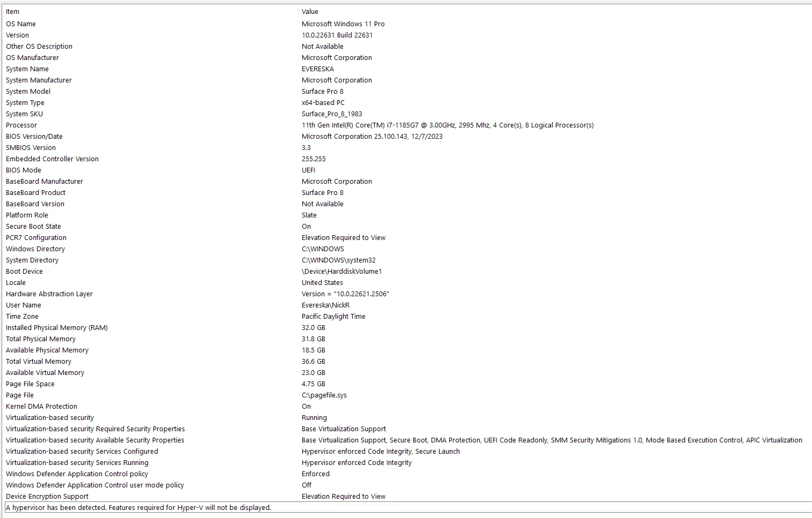Click the Surface_Pro_8_1983 SKU value
The height and width of the screenshot is (518, 812).
point(332,114)
